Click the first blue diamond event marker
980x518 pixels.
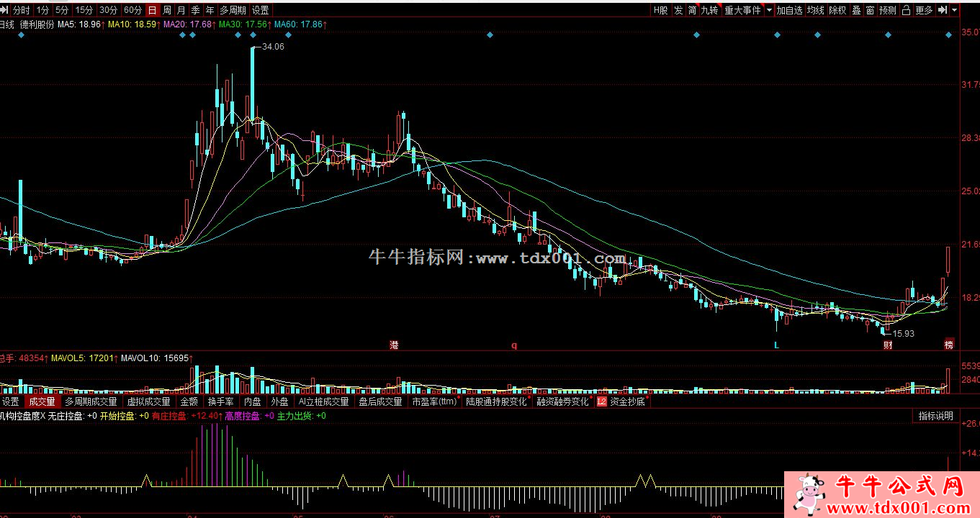[21, 35]
